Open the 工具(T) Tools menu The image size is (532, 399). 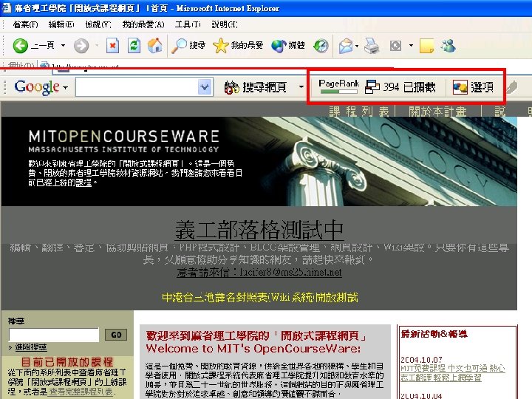tap(188, 24)
